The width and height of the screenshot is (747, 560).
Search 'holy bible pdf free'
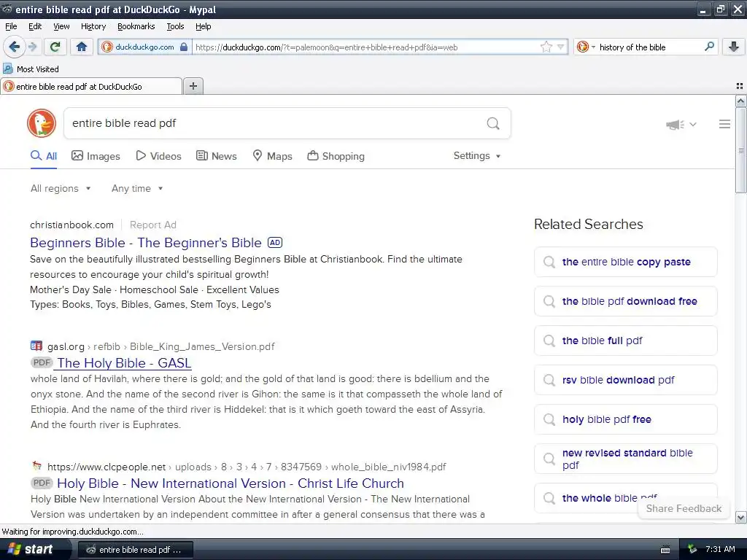625,419
